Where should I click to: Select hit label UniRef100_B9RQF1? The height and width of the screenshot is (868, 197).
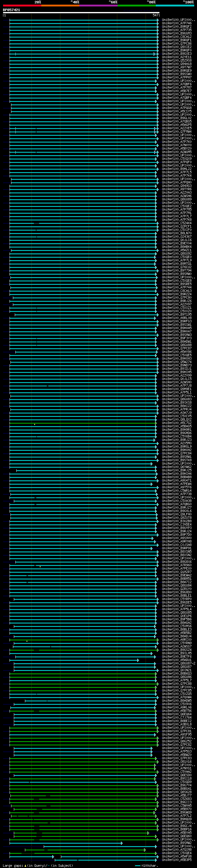[x=177, y=40]
